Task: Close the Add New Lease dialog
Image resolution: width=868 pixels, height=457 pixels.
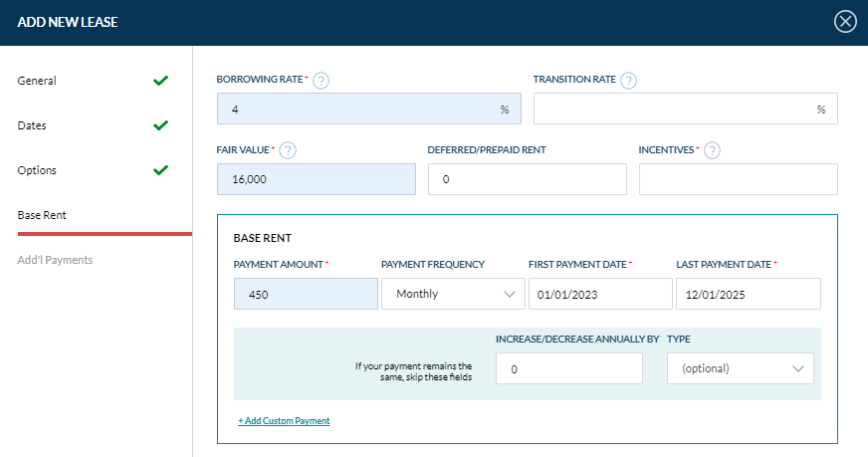Action: [845, 21]
